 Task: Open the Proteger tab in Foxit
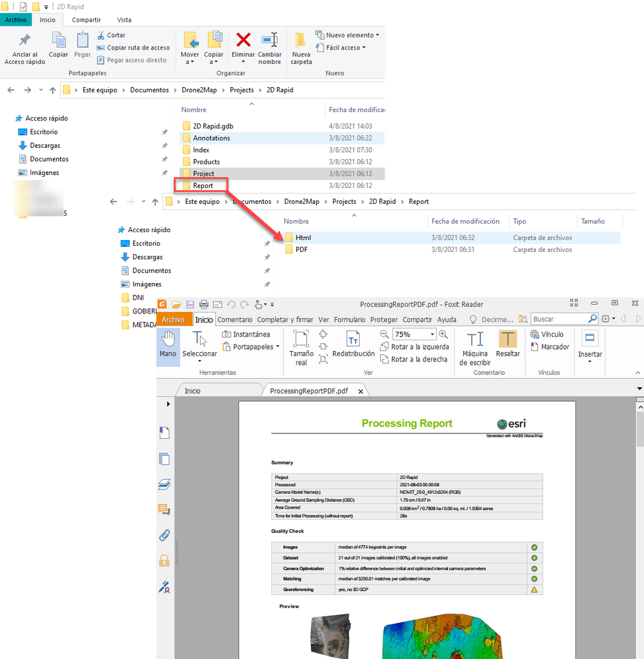(x=384, y=319)
